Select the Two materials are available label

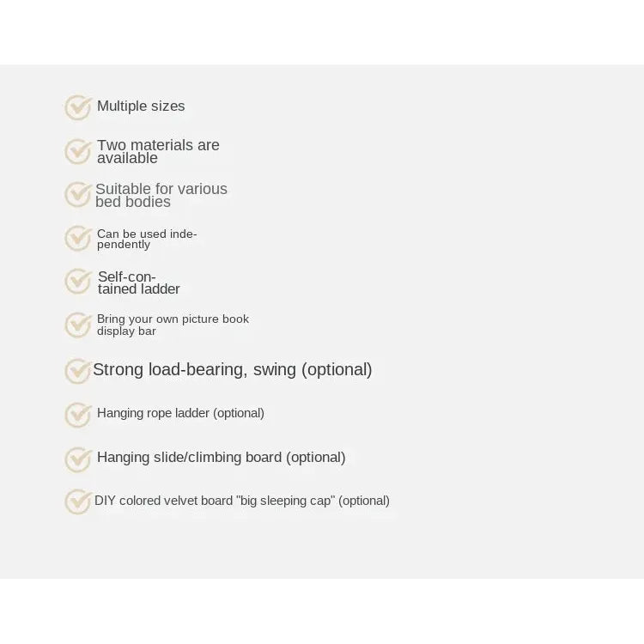point(158,151)
